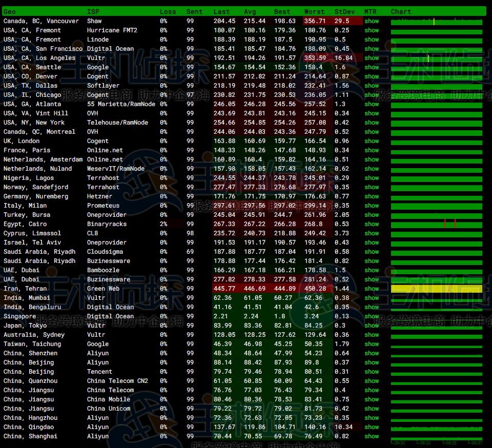Image resolution: width=492 pixels, height=448 pixels.
Task: Open show link for Nigeria Lagos Terrahost
Action: click(372, 178)
